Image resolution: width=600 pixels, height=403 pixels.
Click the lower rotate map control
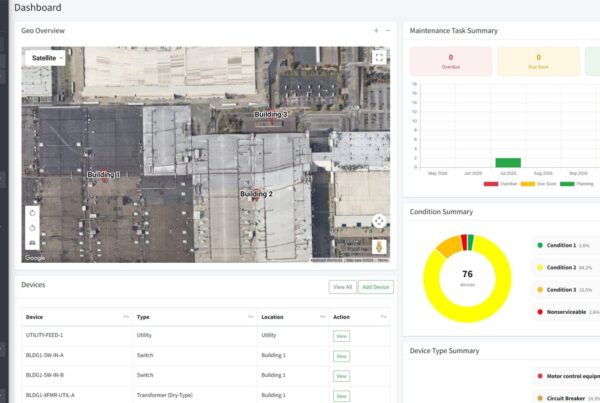[x=33, y=228]
